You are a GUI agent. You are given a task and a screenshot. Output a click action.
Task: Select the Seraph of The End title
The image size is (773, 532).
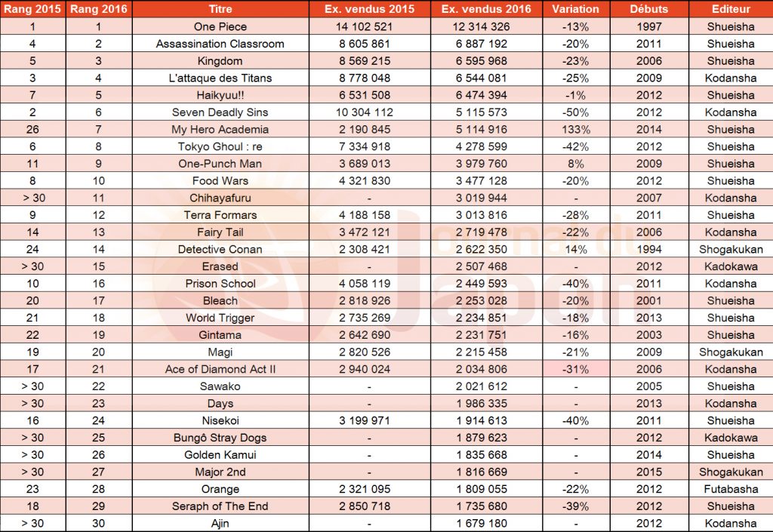pos(220,506)
